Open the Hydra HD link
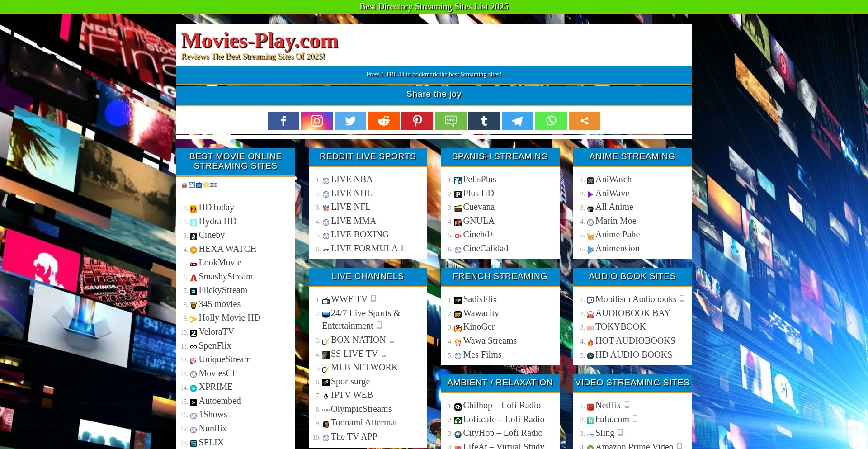 217,222
